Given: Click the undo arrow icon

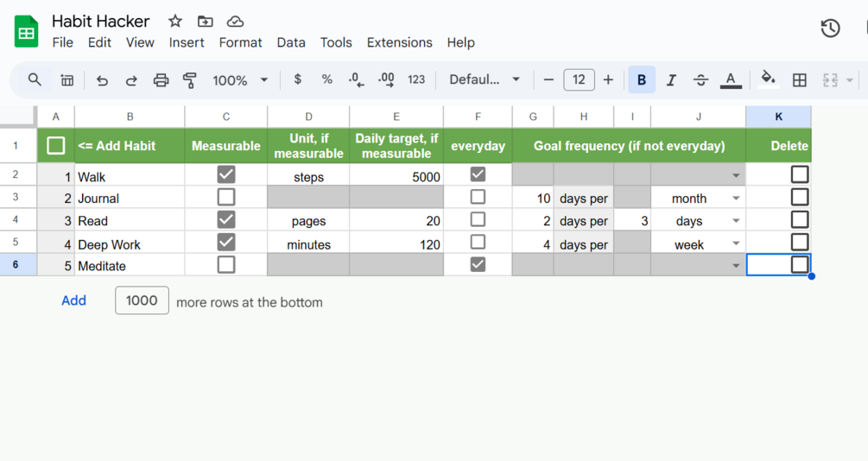Looking at the screenshot, I should point(102,80).
